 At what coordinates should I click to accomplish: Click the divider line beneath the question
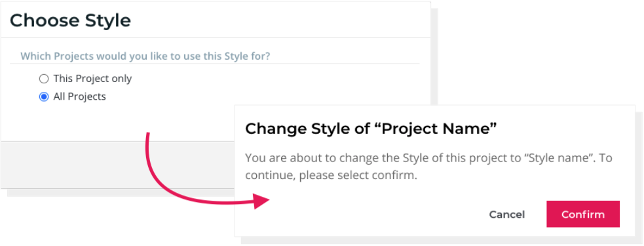pos(214,64)
